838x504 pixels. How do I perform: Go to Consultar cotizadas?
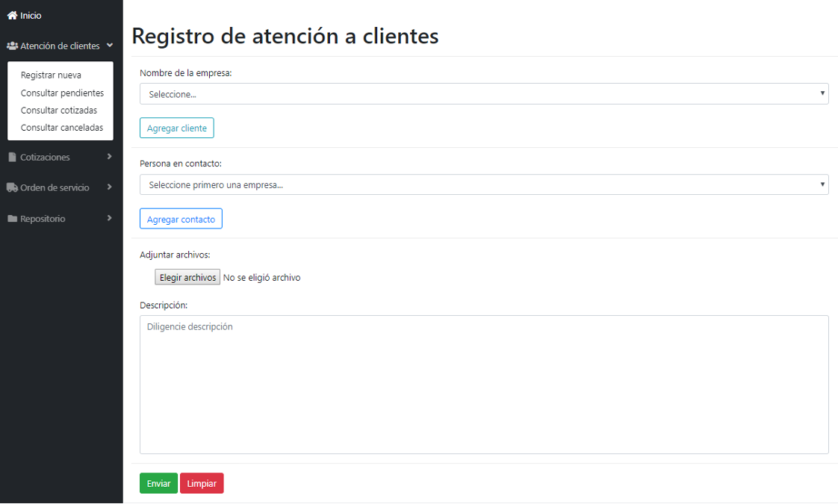[x=59, y=111]
